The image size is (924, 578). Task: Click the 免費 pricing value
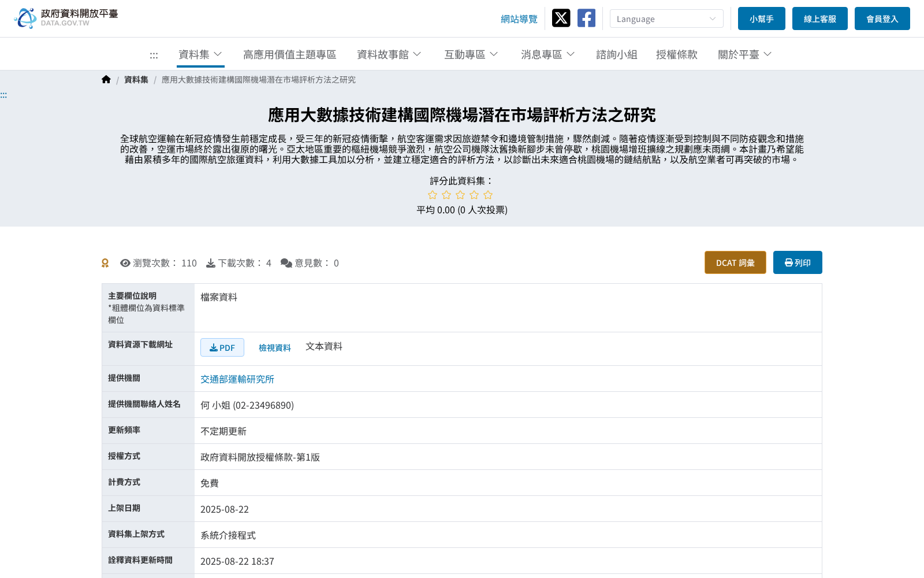[210, 483]
